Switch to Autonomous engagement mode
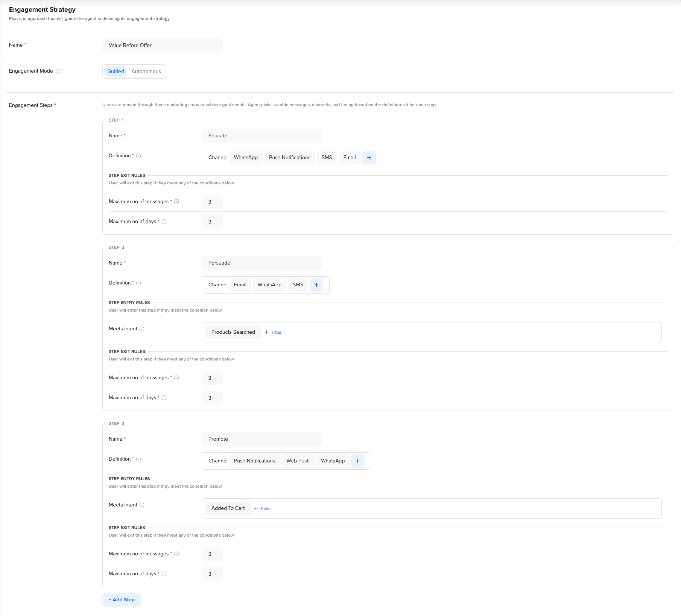This screenshot has width=681, height=616. tap(146, 71)
